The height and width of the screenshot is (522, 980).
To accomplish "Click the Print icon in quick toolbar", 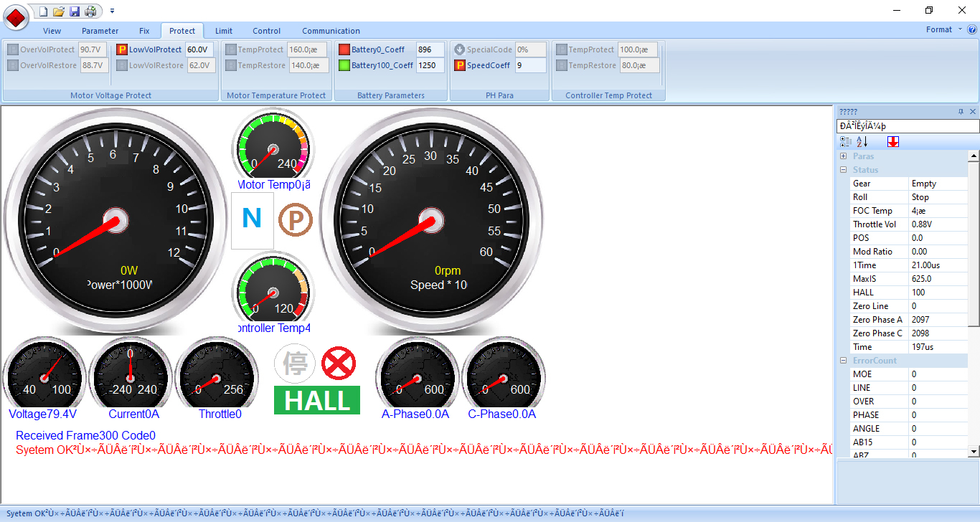I will [x=90, y=11].
